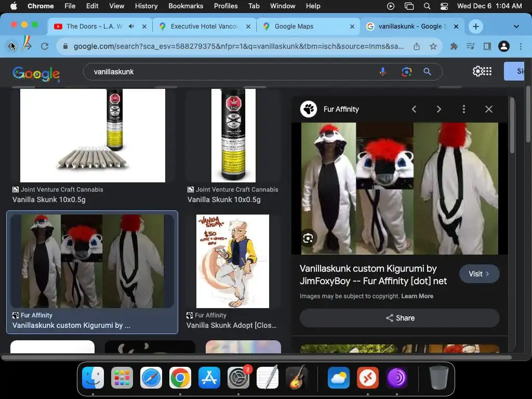This screenshot has height=399, width=532.
Task: Open the Google apps grid
Action: [x=487, y=71]
